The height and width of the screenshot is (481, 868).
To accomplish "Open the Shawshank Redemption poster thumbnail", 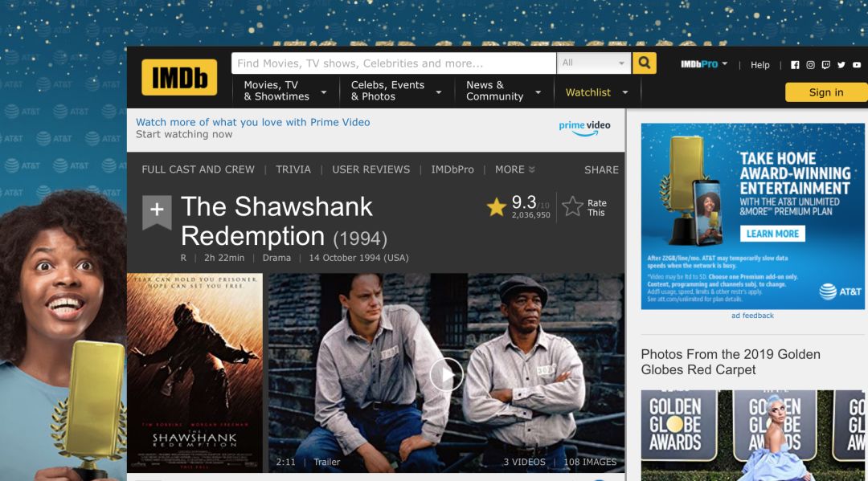I will pos(194,373).
